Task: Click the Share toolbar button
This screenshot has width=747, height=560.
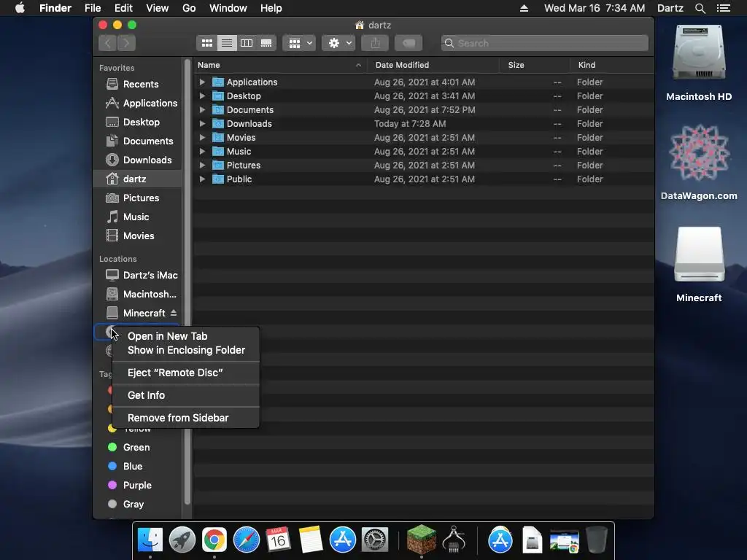Action: (x=375, y=43)
